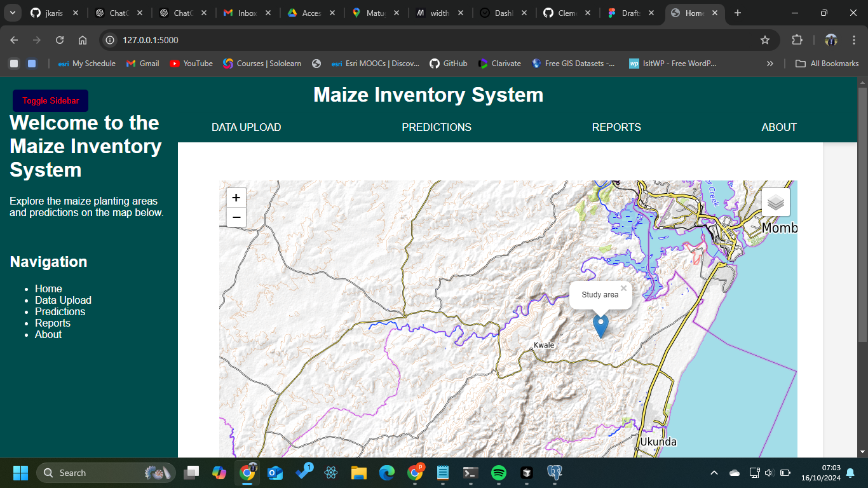
Task: Bookmark this page with the star icon
Action: [x=765, y=40]
